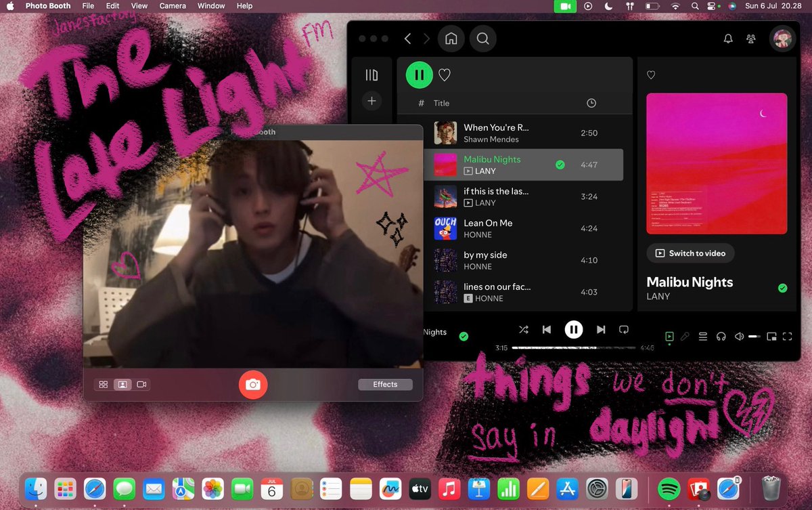Image resolution: width=812 pixels, height=510 pixels.
Task: Take photo with red camera button
Action: [253, 384]
